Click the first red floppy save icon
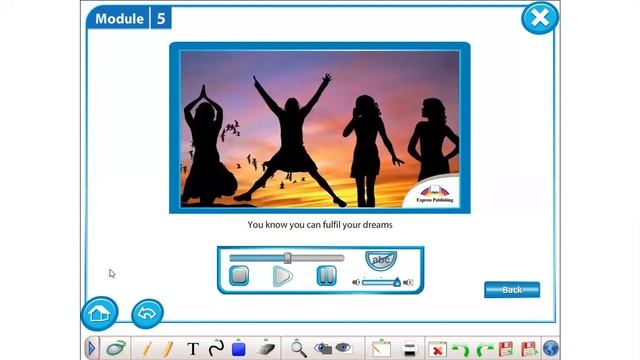Image resolution: width=640 pixels, height=360 pixels. click(x=506, y=349)
